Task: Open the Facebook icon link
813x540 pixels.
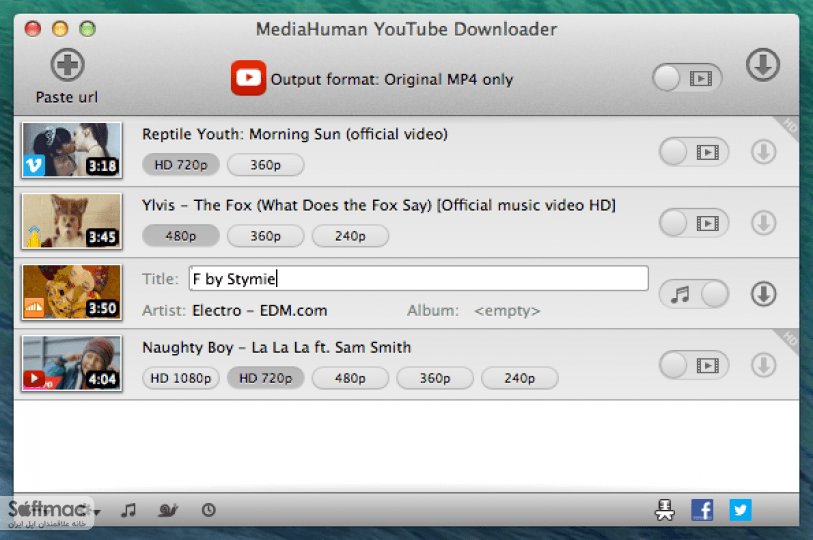Action: tap(702, 510)
